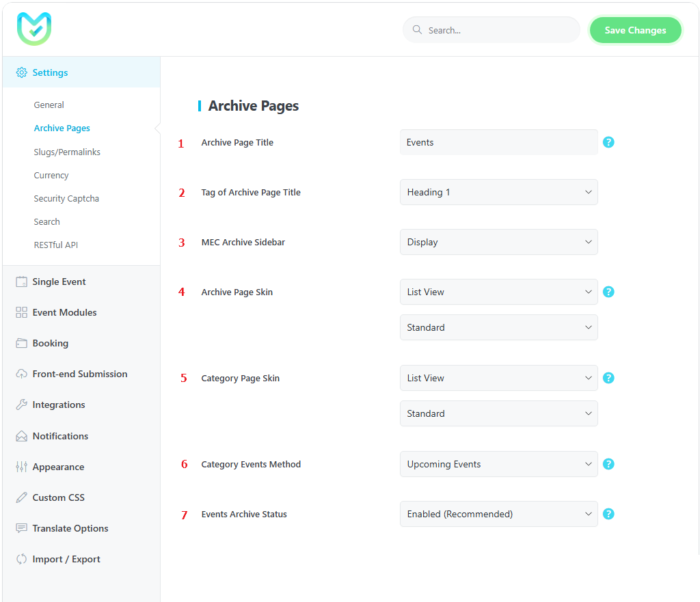Click the help icon beside Archive Page Title
The image size is (700, 602).
608,142
